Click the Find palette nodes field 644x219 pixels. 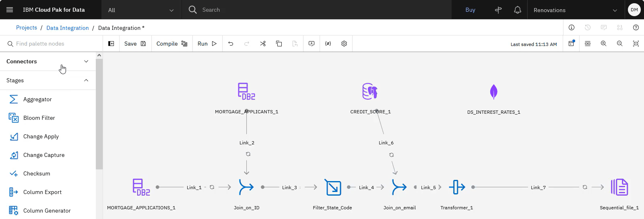52,44
